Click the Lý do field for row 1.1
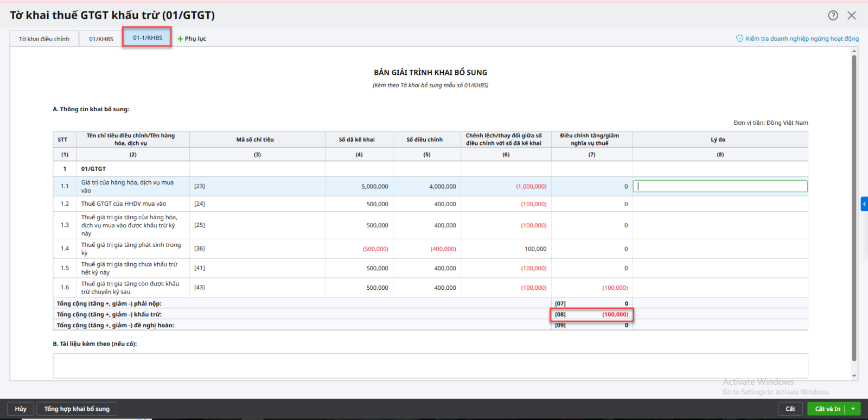Image resolution: width=868 pixels, height=420 pixels. click(720, 186)
